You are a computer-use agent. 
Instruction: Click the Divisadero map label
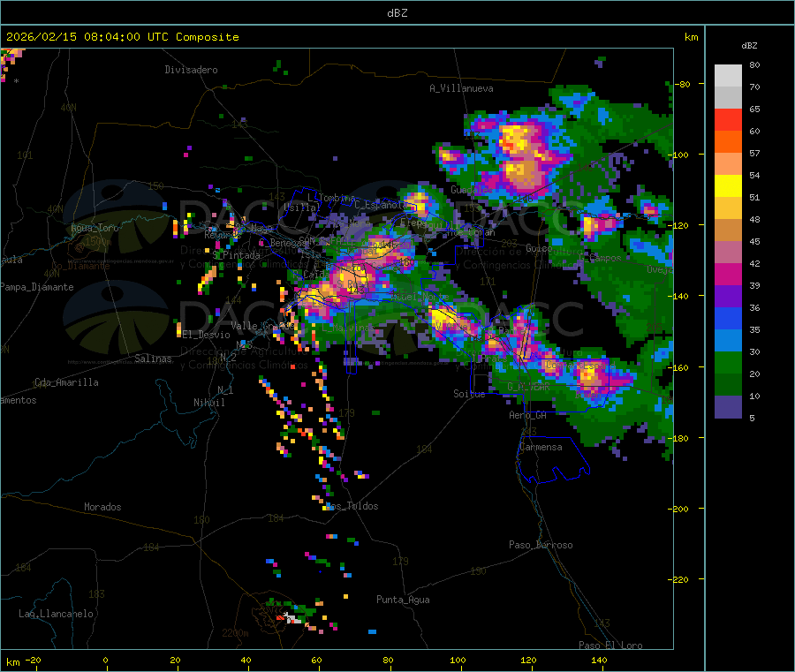(x=191, y=70)
